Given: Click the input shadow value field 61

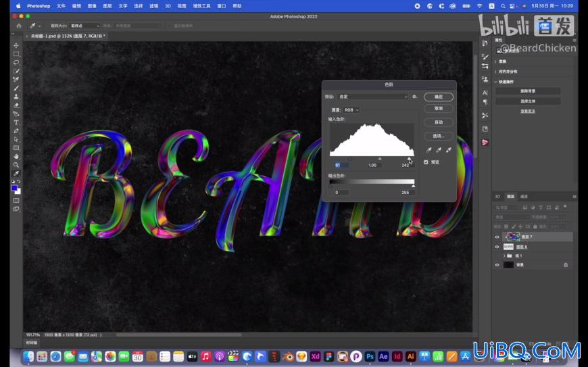Looking at the screenshot, I should [x=341, y=166].
